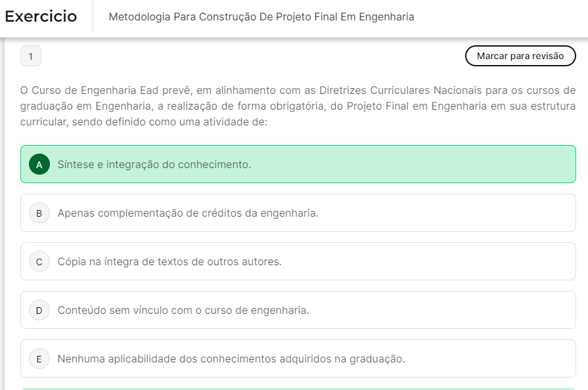Click the question number 1 badge

tap(31, 56)
